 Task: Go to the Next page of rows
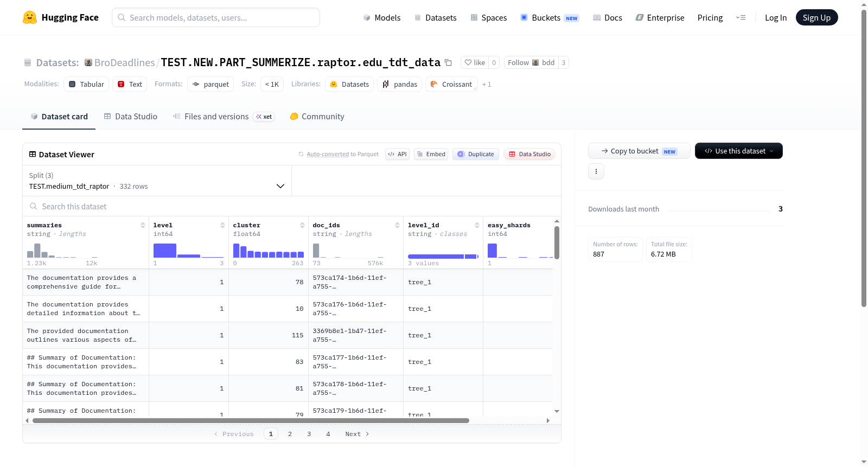pos(357,434)
